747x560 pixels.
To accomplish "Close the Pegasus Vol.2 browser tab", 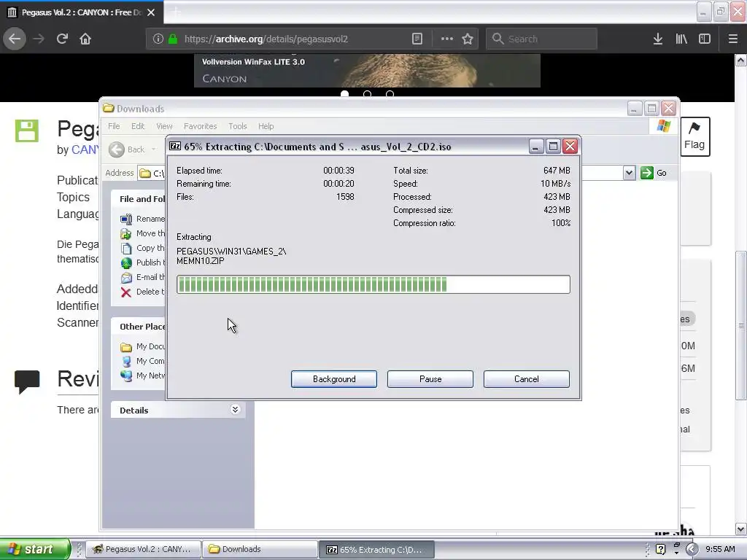I will (x=151, y=12).
